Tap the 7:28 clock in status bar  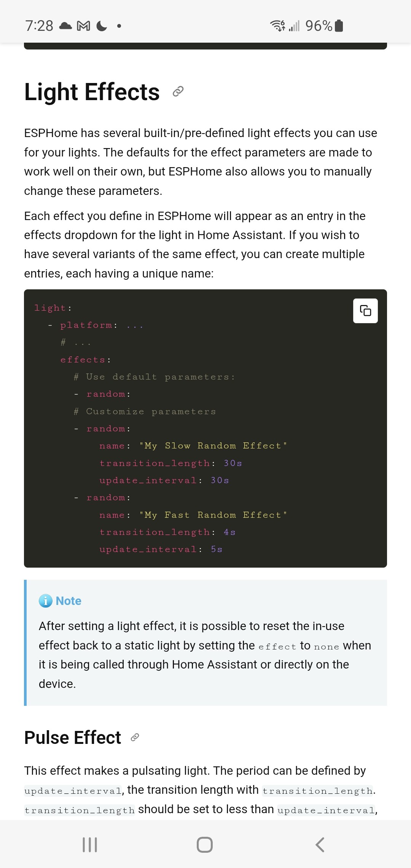click(39, 26)
